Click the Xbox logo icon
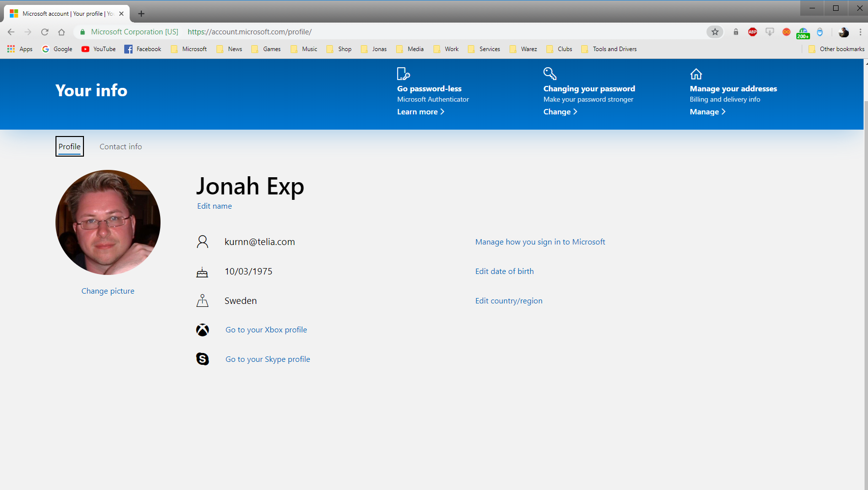868x490 pixels. (203, 330)
